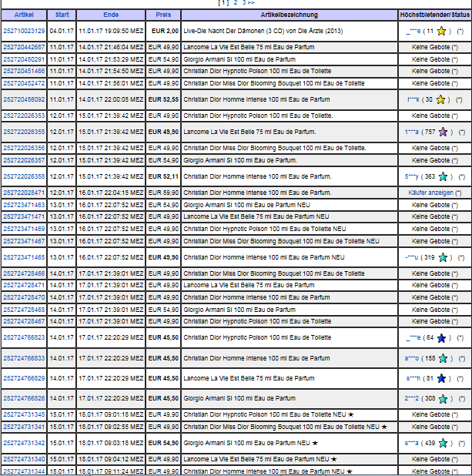Open item number 252723471469

(x=24, y=229)
